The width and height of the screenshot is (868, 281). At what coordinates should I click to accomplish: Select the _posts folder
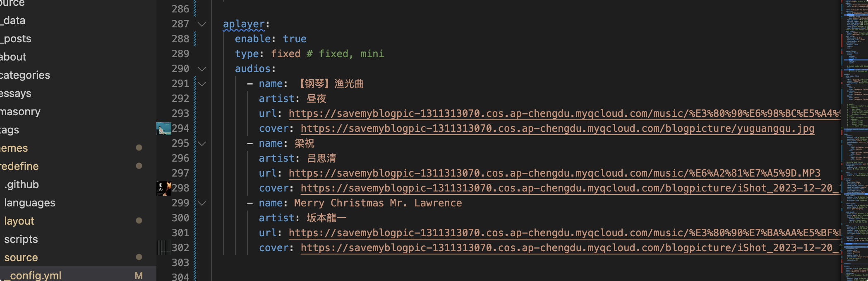[x=17, y=39]
